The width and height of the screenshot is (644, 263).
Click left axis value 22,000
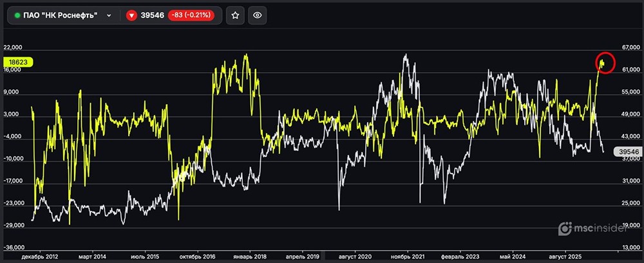12,47
